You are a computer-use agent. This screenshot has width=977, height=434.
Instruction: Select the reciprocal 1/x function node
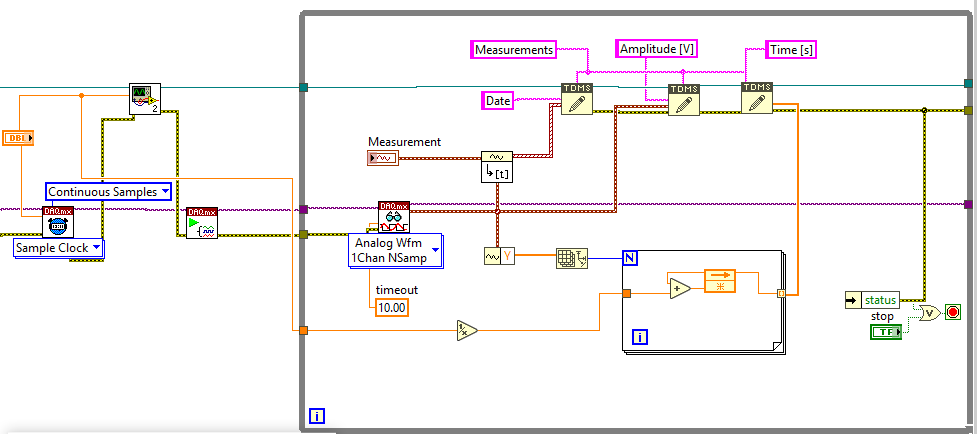(467, 331)
